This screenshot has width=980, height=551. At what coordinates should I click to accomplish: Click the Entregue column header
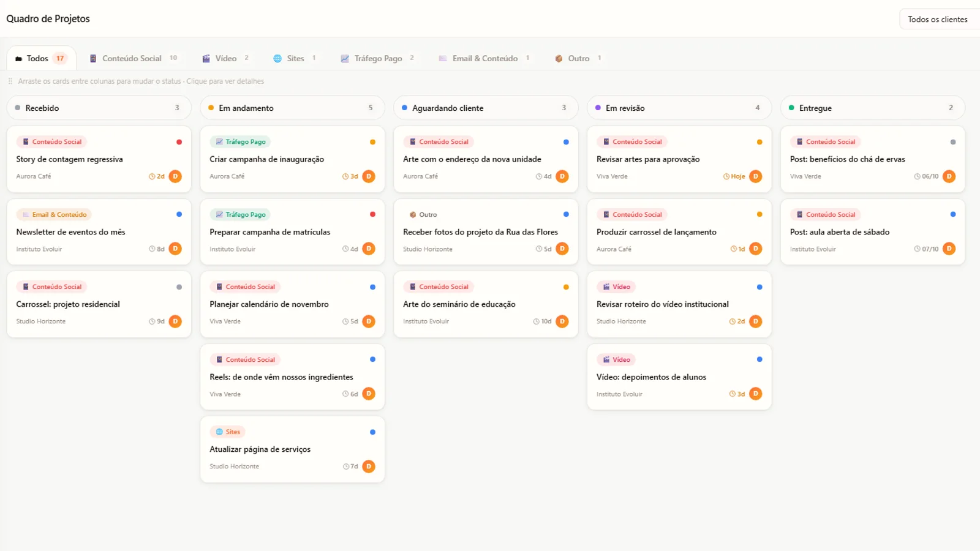point(873,108)
